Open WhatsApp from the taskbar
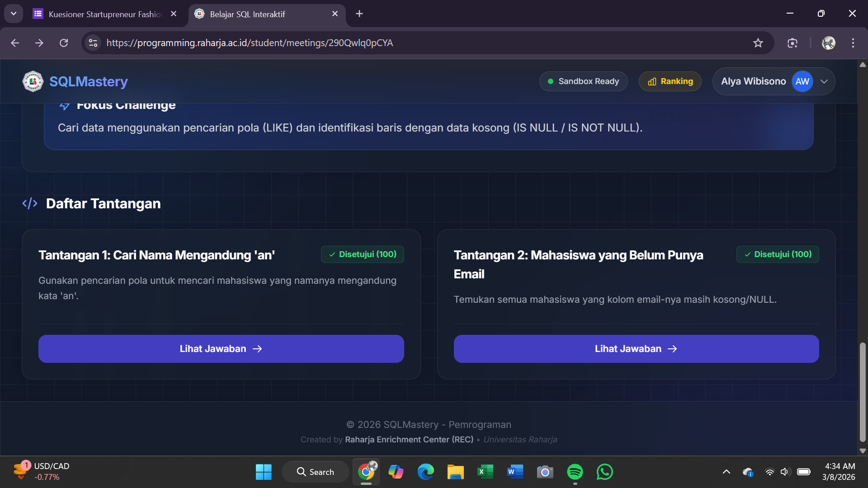868x488 pixels. tap(604, 472)
